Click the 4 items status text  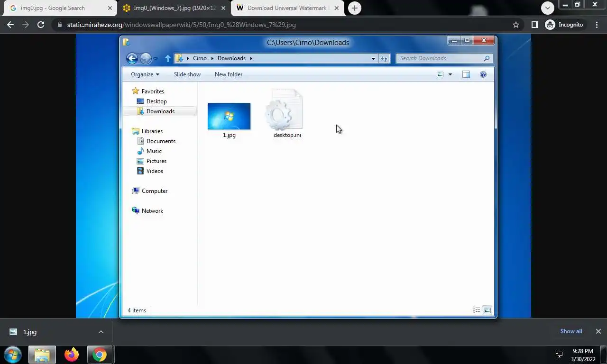(x=137, y=310)
